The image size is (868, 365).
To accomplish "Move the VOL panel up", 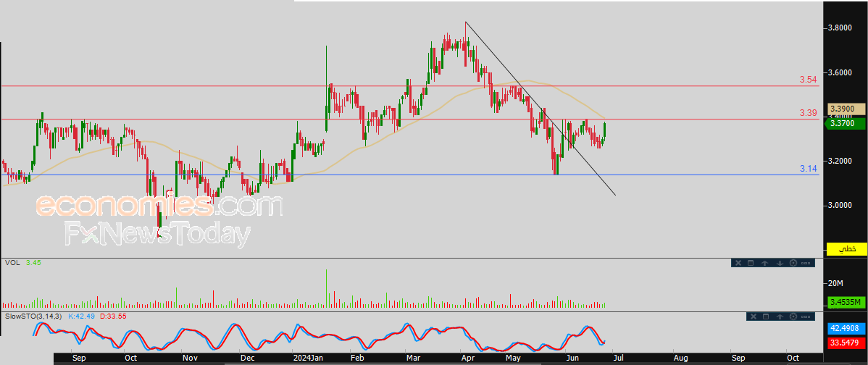I will click(x=764, y=263).
